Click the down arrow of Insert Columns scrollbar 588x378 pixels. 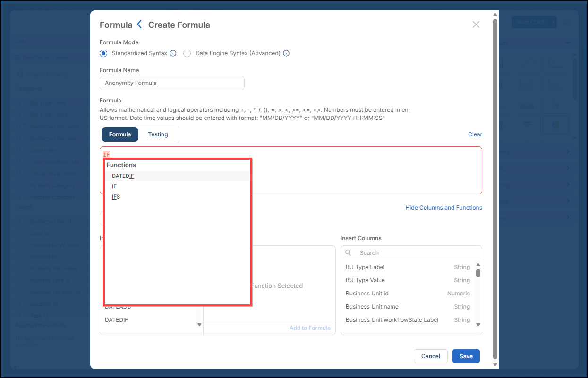click(478, 325)
